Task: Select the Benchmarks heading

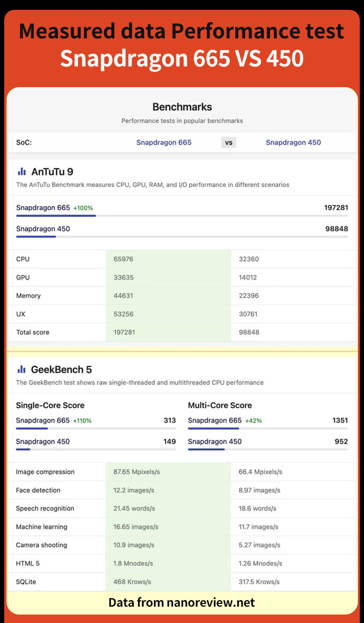Action: pyautogui.click(x=182, y=107)
